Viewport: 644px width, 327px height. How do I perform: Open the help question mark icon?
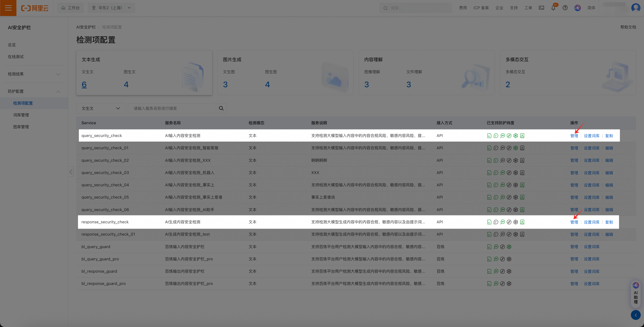pos(565,8)
